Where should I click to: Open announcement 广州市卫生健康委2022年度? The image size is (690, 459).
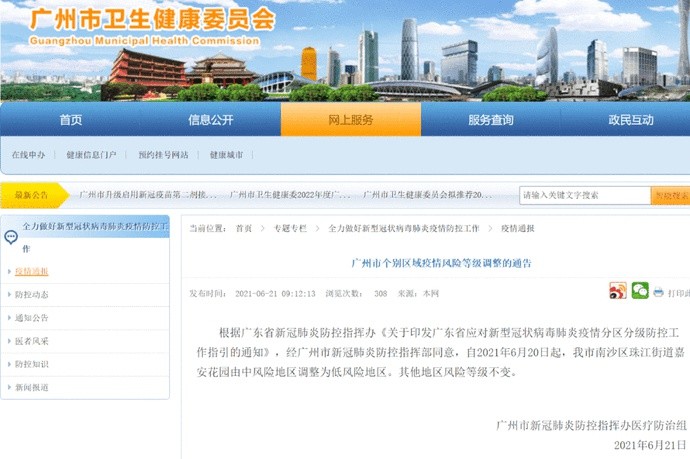coord(290,195)
